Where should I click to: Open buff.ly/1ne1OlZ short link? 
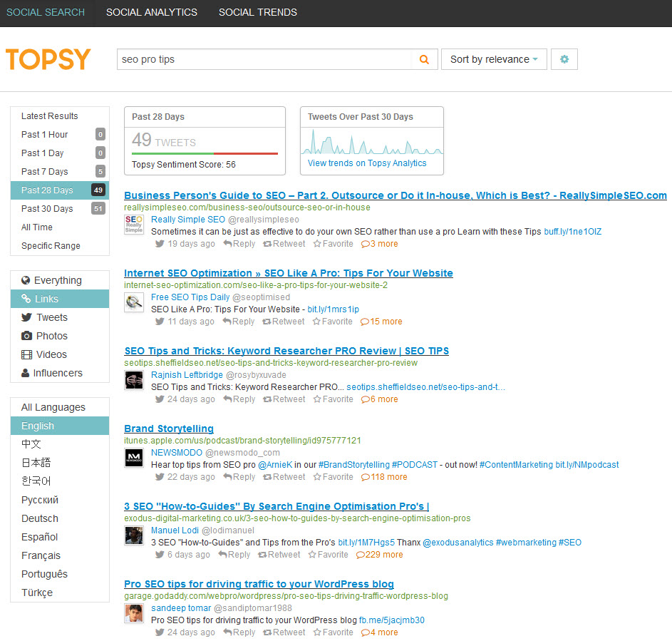pyautogui.click(x=572, y=232)
